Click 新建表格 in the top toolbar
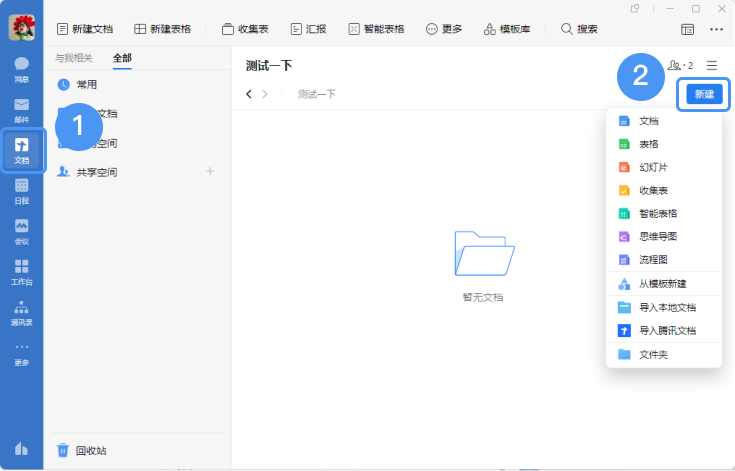The image size is (735, 471). coord(162,29)
